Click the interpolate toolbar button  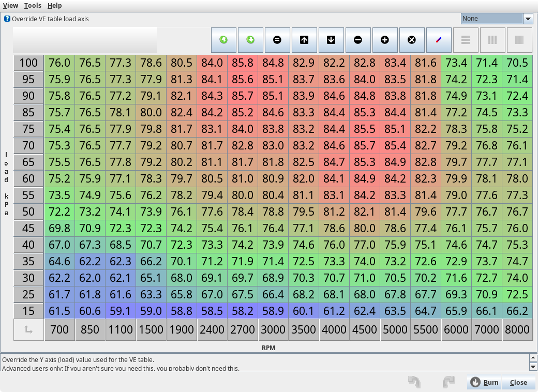(x=439, y=40)
